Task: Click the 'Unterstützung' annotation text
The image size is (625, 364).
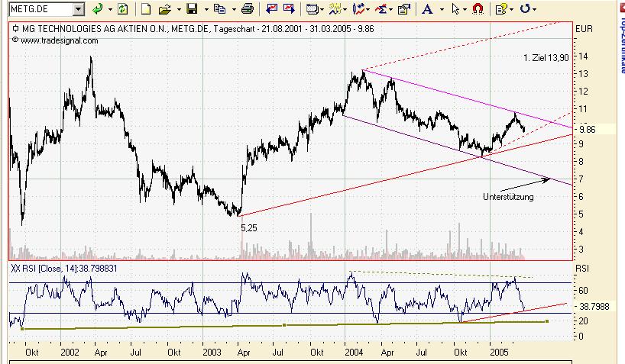Action: pos(508,197)
